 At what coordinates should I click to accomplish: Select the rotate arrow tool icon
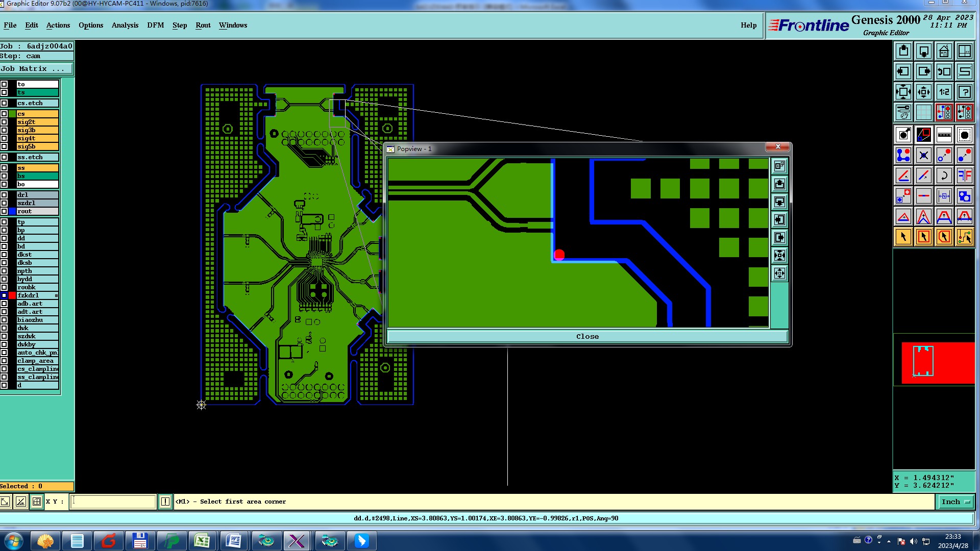coord(944,176)
